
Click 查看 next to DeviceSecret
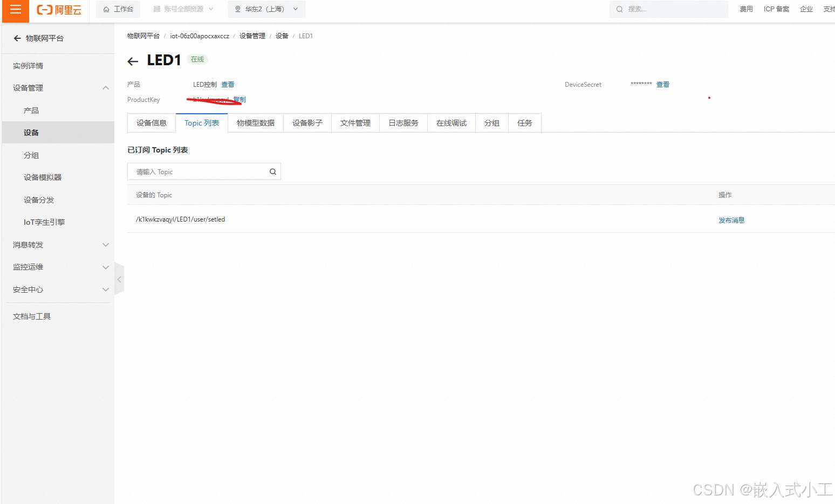(x=663, y=84)
